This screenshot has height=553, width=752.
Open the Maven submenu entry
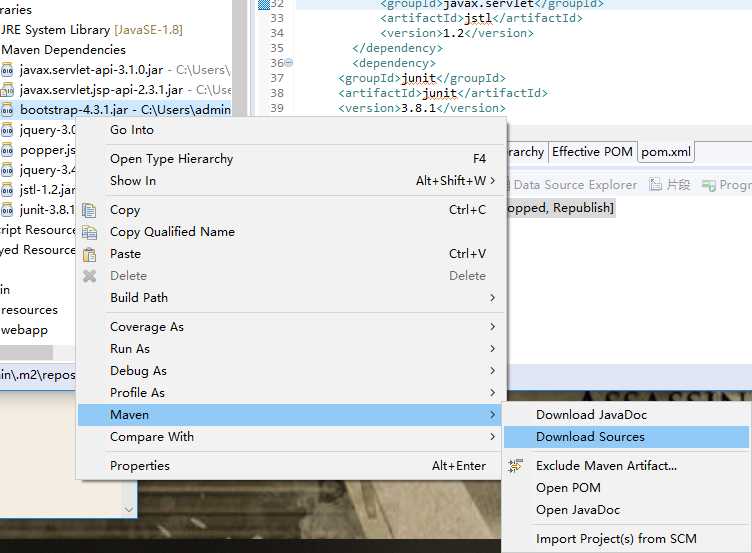[291, 415]
